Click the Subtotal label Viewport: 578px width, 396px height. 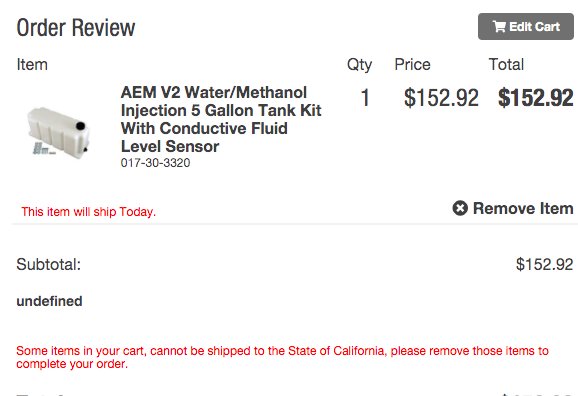coord(49,264)
